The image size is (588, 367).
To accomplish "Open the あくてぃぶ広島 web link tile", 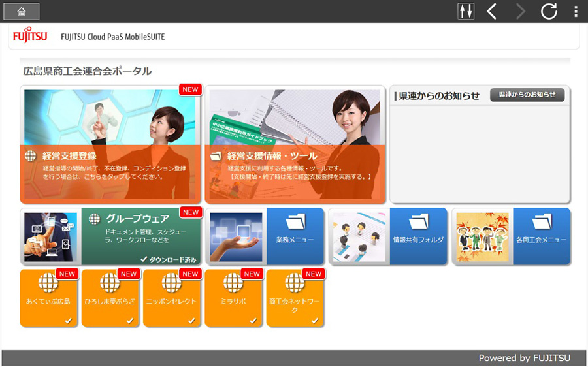I will 48,297.
